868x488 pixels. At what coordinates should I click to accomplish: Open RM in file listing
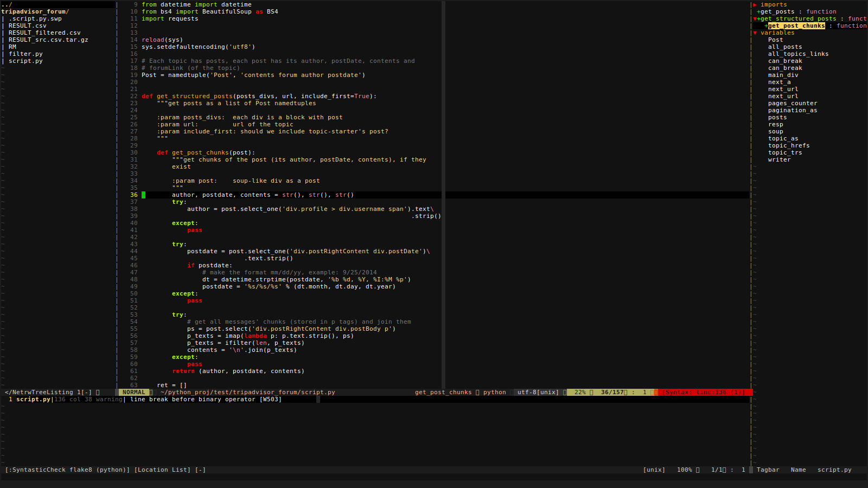pos(12,47)
